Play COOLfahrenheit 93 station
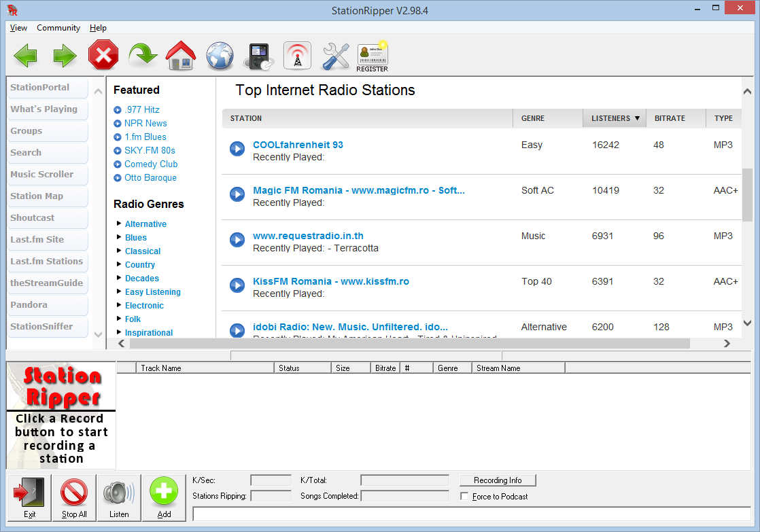760x532 pixels. click(x=237, y=149)
